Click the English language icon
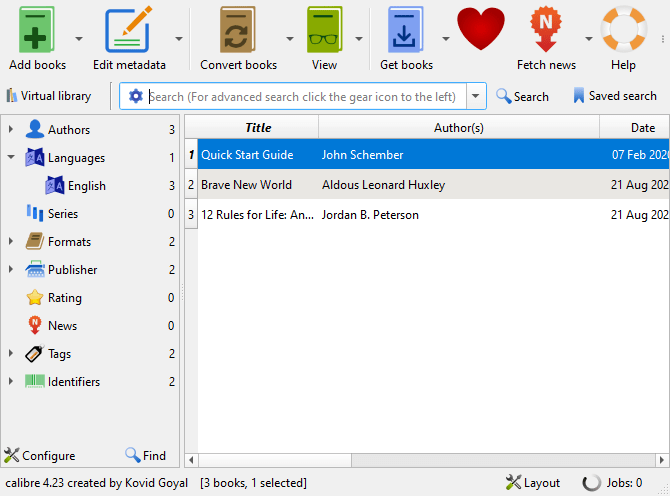The image size is (670, 496). (x=55, y=185)
